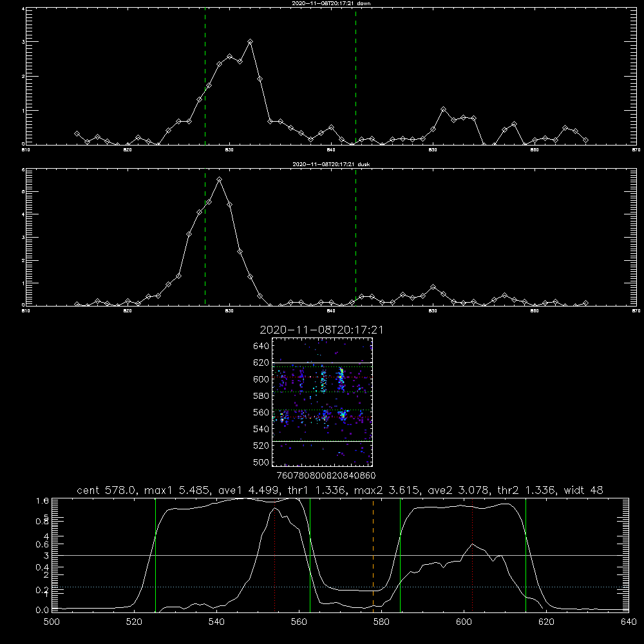
Task: Click the '500' x-axis label in the bottom plot
Action: 52,622
